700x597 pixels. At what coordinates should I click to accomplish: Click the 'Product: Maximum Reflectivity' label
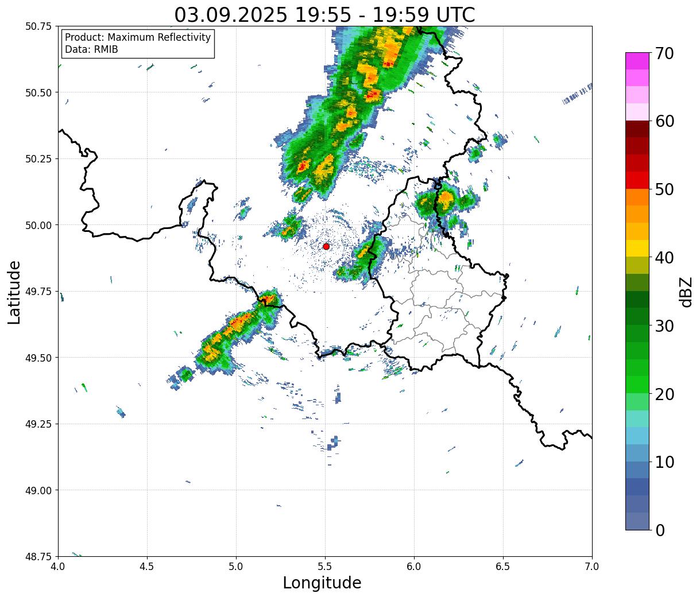click(138, 37)
